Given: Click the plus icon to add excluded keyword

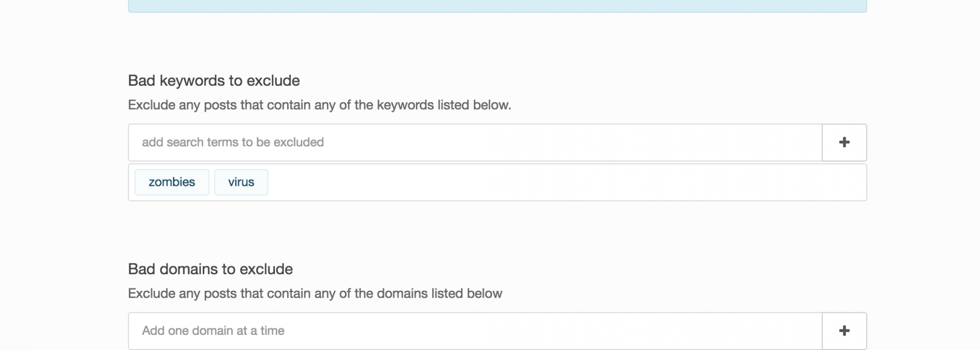Looking at the screenshot, I should tap(844, 142).
